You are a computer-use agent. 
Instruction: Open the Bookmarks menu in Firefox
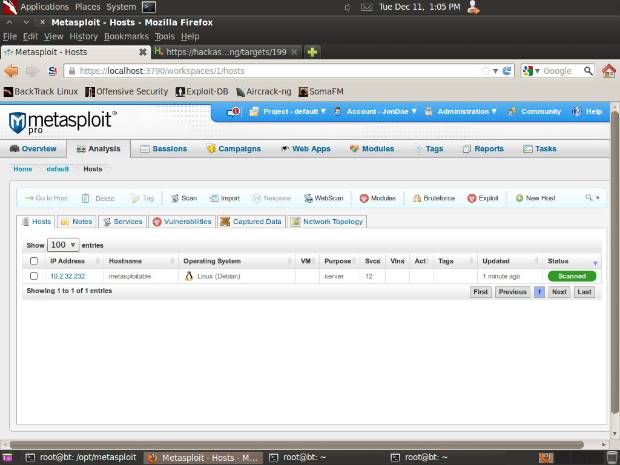pyautogui.click(x=126, y=36)
